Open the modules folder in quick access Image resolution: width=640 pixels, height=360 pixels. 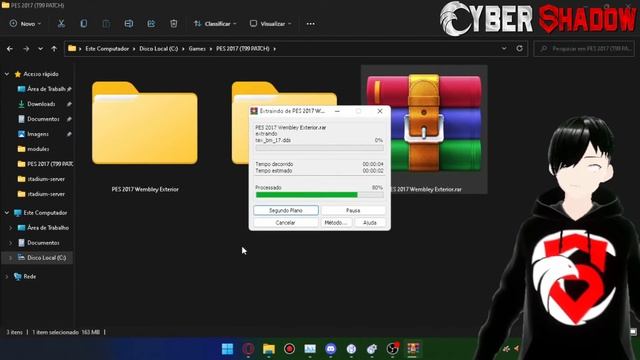point(38,149)
